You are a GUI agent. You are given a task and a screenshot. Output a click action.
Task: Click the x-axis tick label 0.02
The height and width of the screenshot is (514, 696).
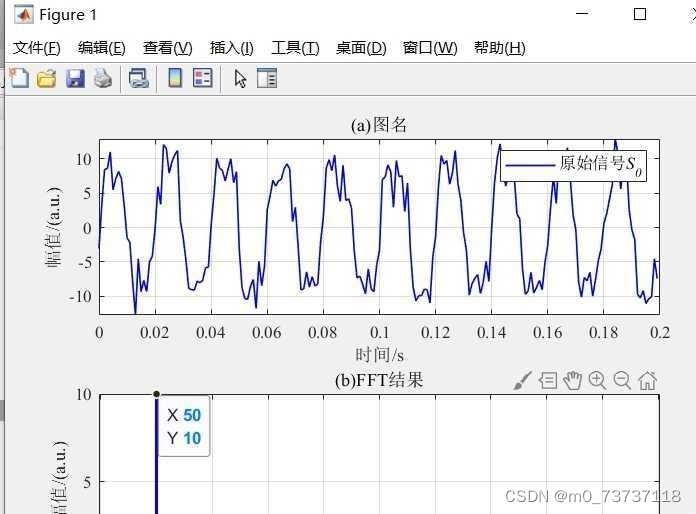pos(154,332)
